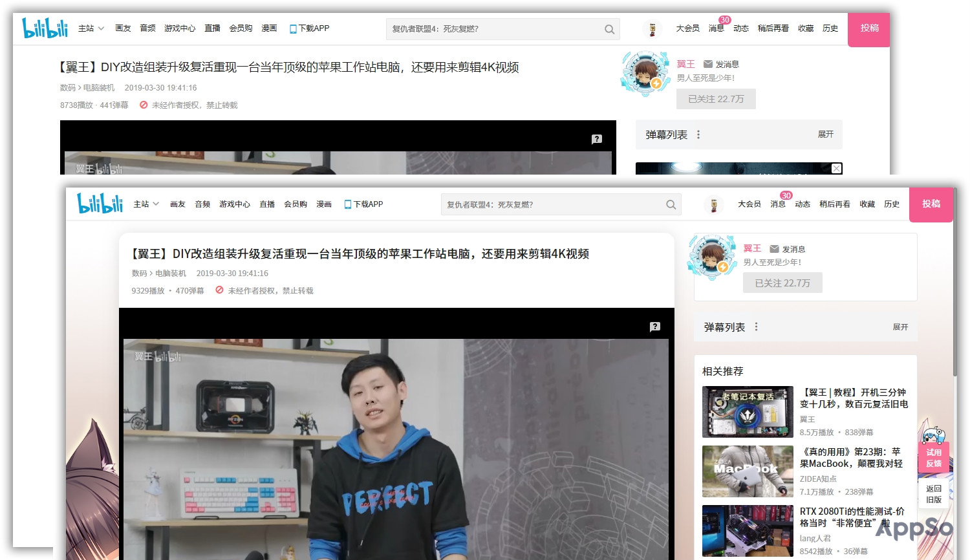The width and height of the screenshot is (970, 560).
Task: Click the question mark help icon on the player
Action: [x=654, y=327]
